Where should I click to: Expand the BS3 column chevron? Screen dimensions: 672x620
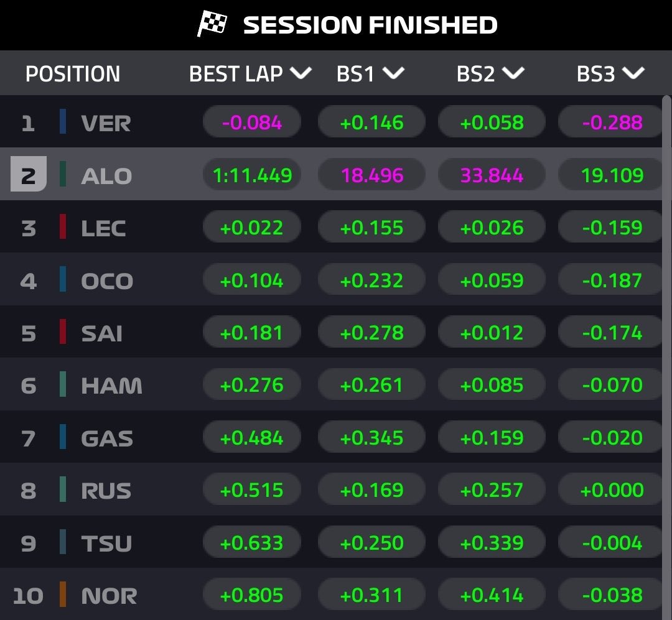[633, 74]
